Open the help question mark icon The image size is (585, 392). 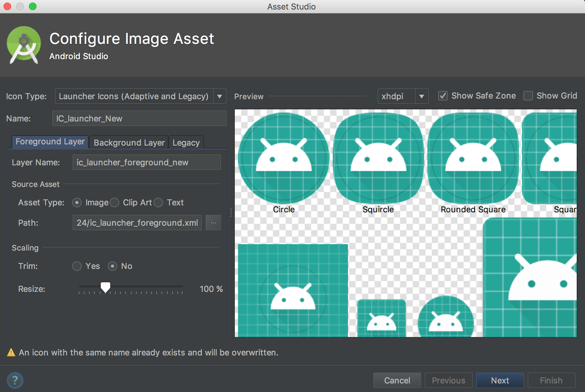[x=15, y=380]
